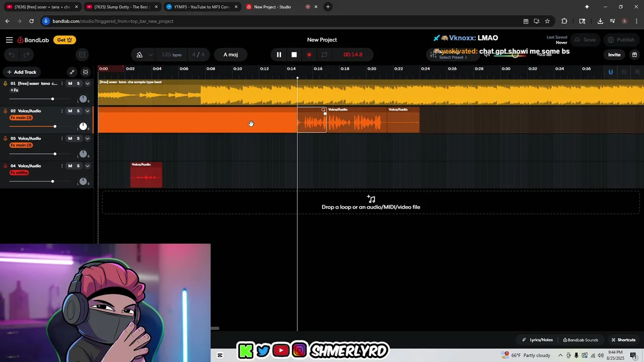The height and width of the screenshot is (362, 644).
Task: Bookmark this page with the star icon
Action: click(x=547, y=21)
